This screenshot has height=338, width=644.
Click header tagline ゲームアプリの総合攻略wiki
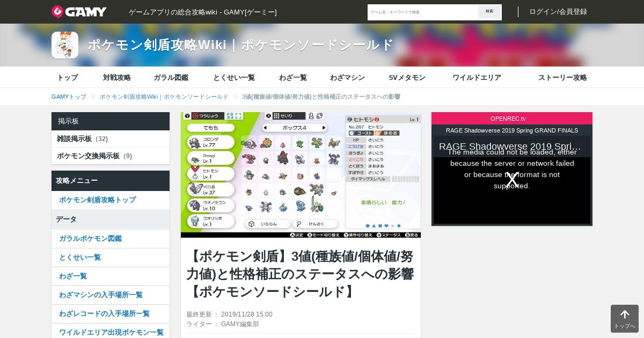click(203, 12)
